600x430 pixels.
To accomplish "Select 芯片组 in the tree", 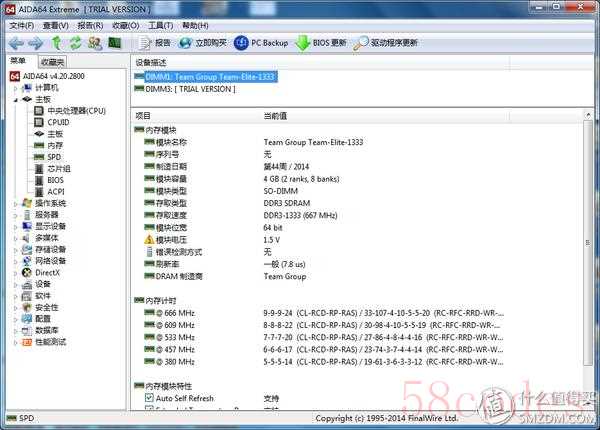I will click(52, 169).
